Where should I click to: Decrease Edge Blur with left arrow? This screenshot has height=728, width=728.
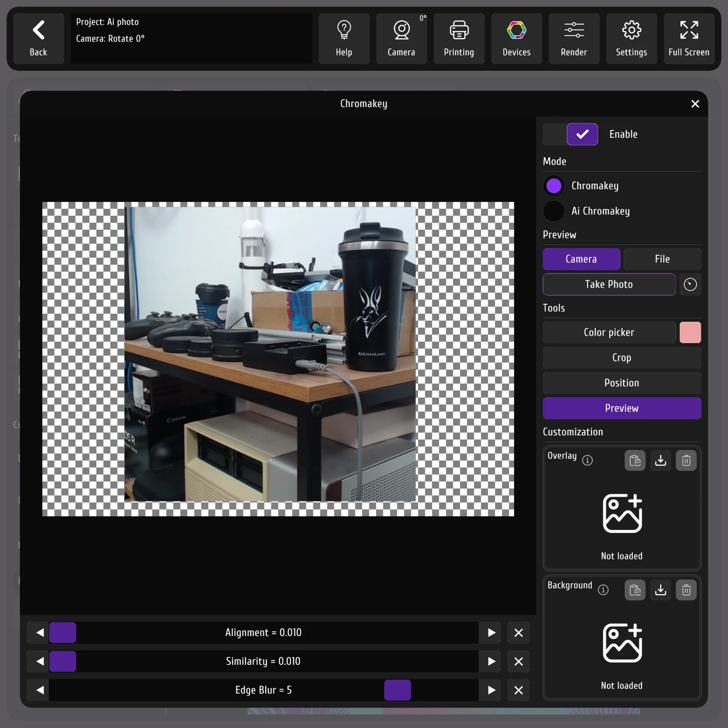coord(40,690)
